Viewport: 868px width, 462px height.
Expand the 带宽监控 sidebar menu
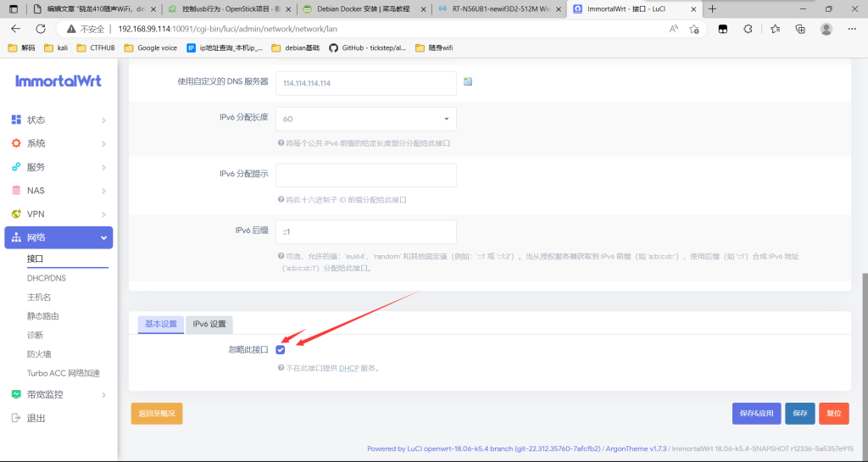click(58, 394)
